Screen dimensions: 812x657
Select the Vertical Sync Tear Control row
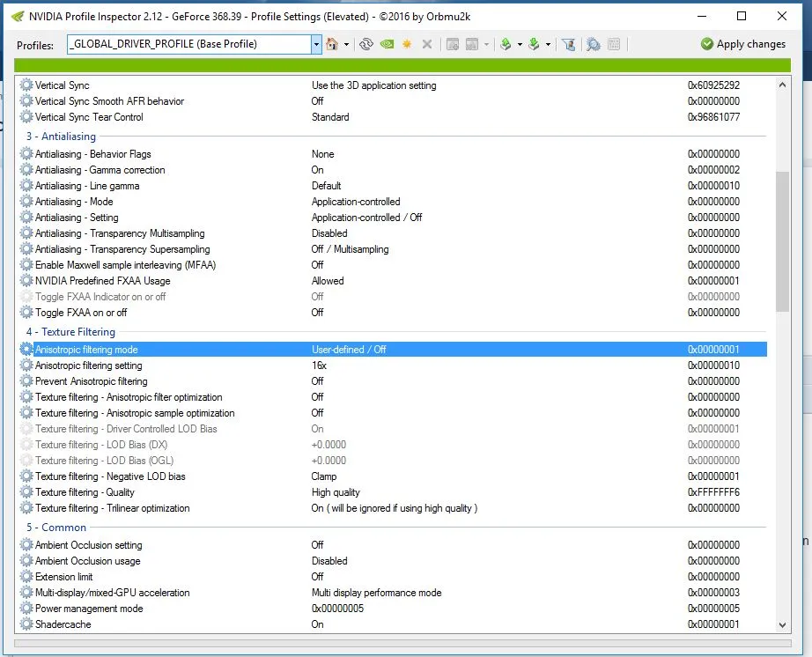(x=393, y=117)
